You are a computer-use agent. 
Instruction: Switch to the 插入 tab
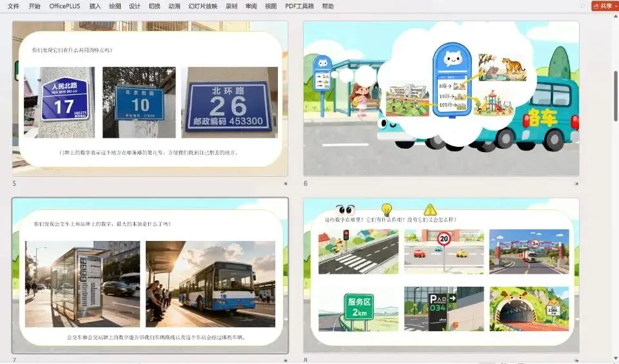point(95,6)
